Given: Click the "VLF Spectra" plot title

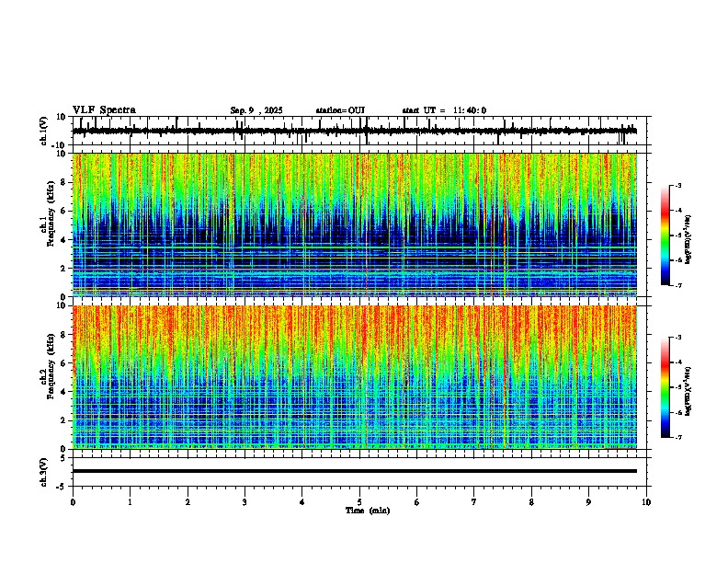Looking at the screenshot, I should 104,110.
